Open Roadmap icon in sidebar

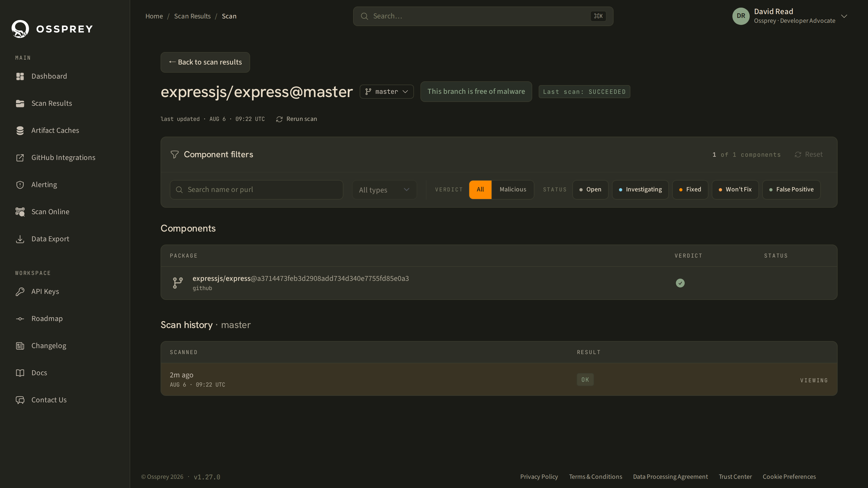tap(20, 319)
